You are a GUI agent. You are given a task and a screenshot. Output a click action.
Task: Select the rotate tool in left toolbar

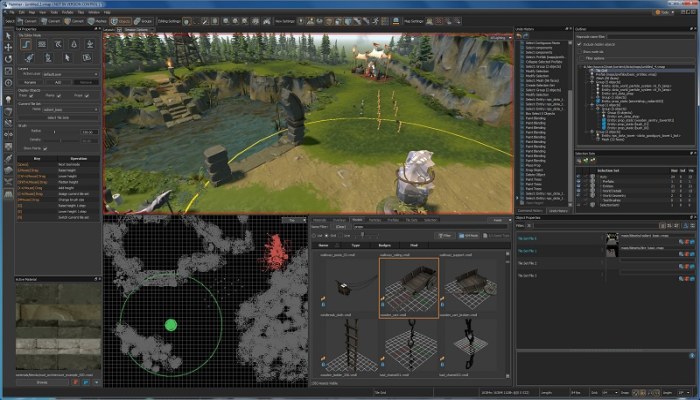[x=8, y=58]
